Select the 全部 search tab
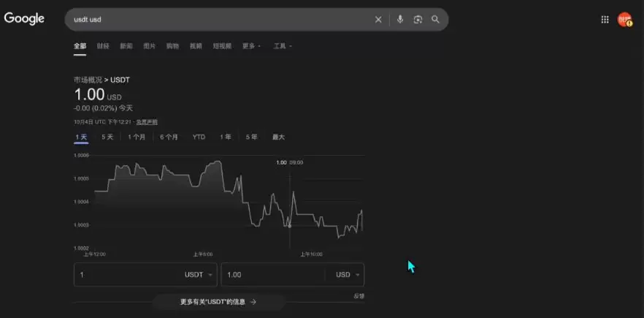 (x=80, y=46)
